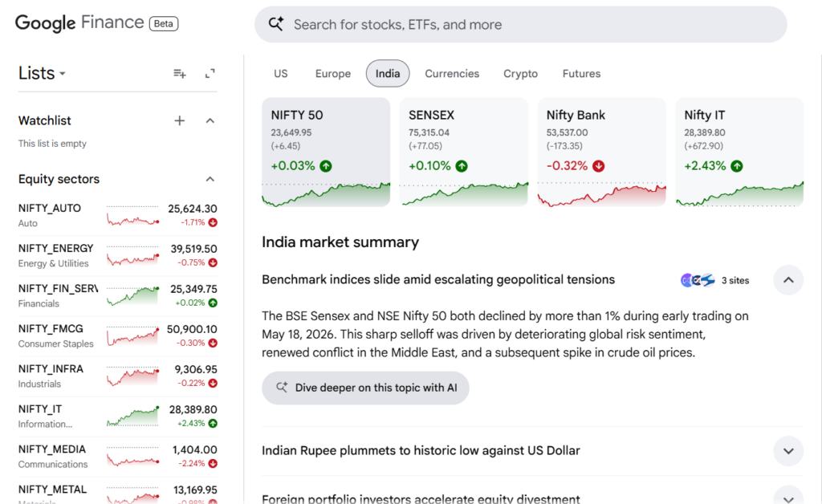Switch to the Europe markets tab
Viewport: 822px width, 504px height.
pos(333,74)
